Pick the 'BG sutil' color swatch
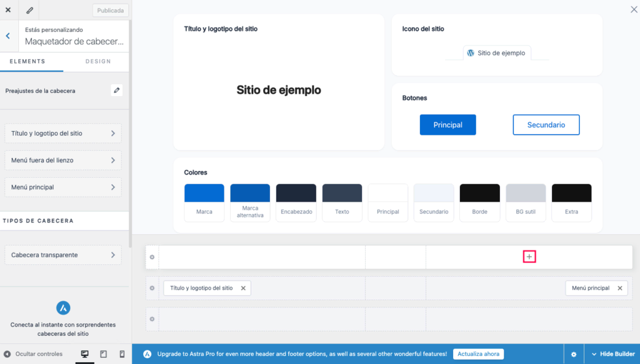 tap(526, 202)
